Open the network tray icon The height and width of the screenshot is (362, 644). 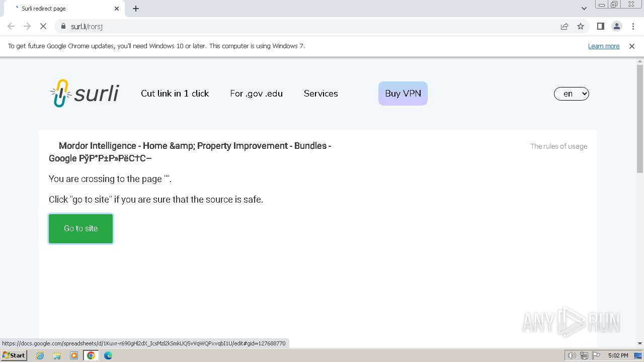(584, 355)
